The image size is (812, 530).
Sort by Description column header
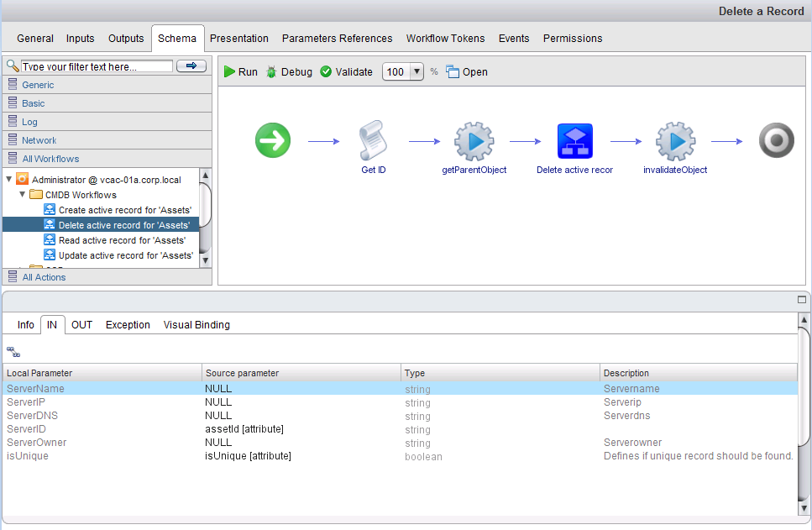coord(699,372)
